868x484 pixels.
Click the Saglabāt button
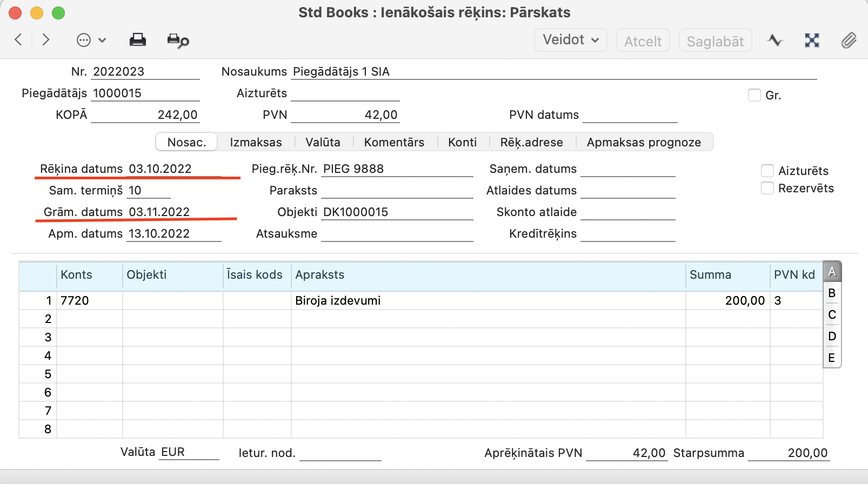point(715,41)
